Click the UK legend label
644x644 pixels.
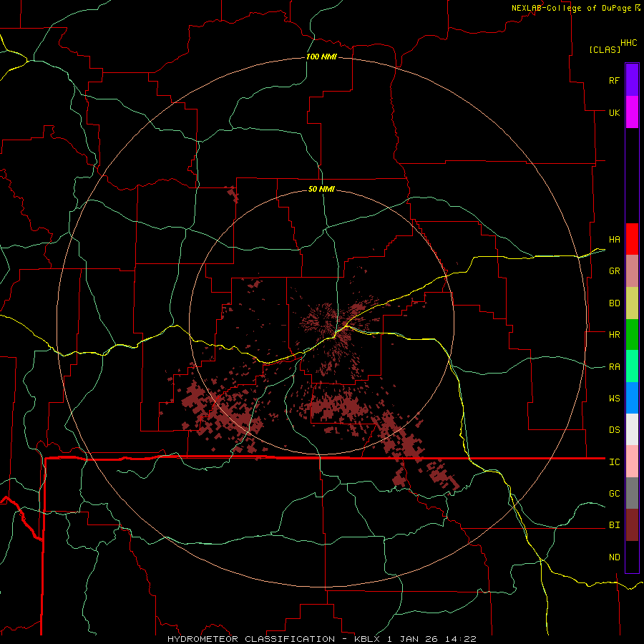(614, 112)
